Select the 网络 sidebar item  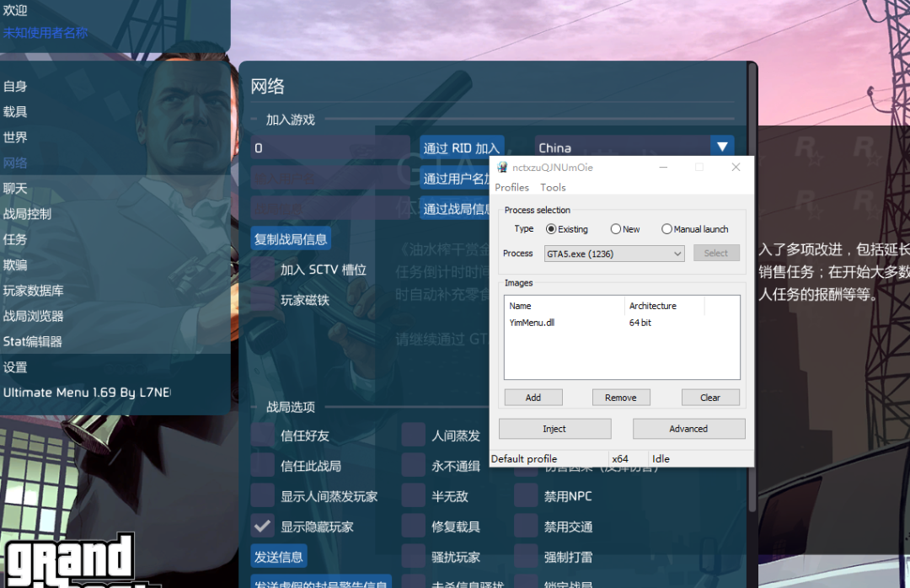coord(15,163)
